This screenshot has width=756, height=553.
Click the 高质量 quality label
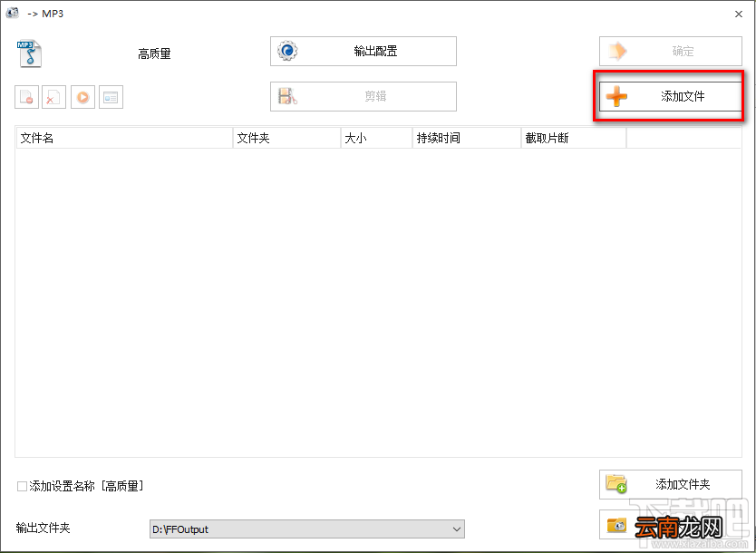pyautogui.click(x=154, y=53)
